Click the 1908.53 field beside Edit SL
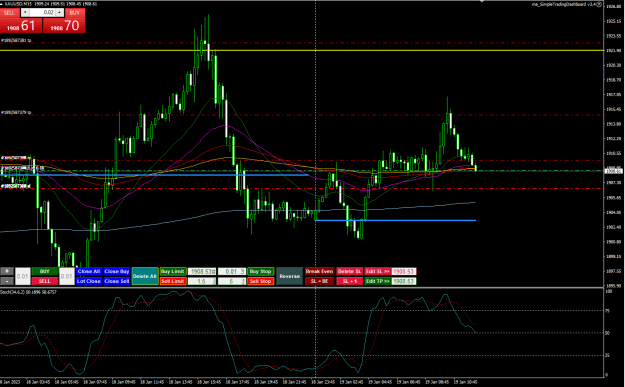This screenshot has height=387, width=625. (404, 271)
